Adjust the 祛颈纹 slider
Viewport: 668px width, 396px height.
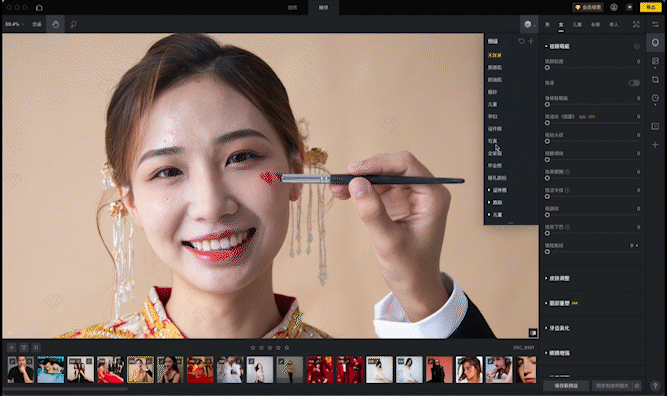(592, 215)
